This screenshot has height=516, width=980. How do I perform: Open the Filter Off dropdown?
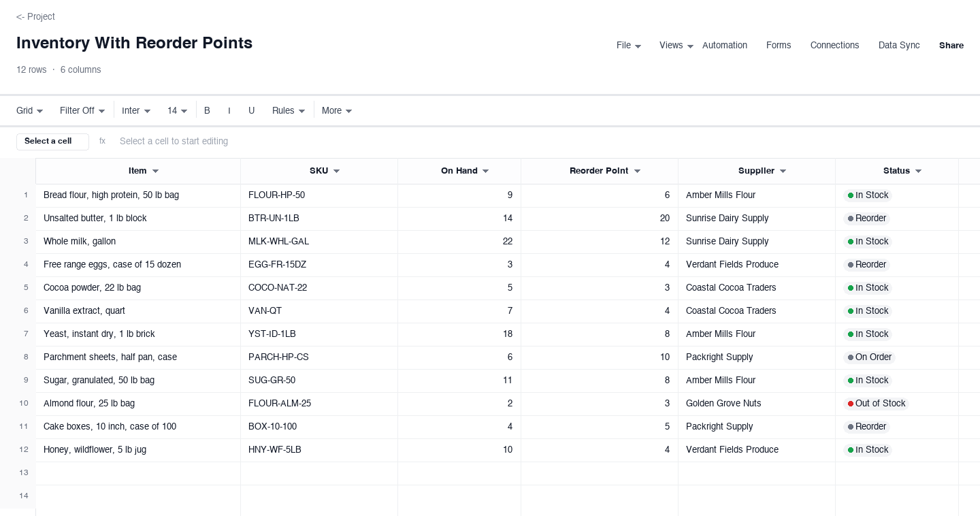[82, 110]
